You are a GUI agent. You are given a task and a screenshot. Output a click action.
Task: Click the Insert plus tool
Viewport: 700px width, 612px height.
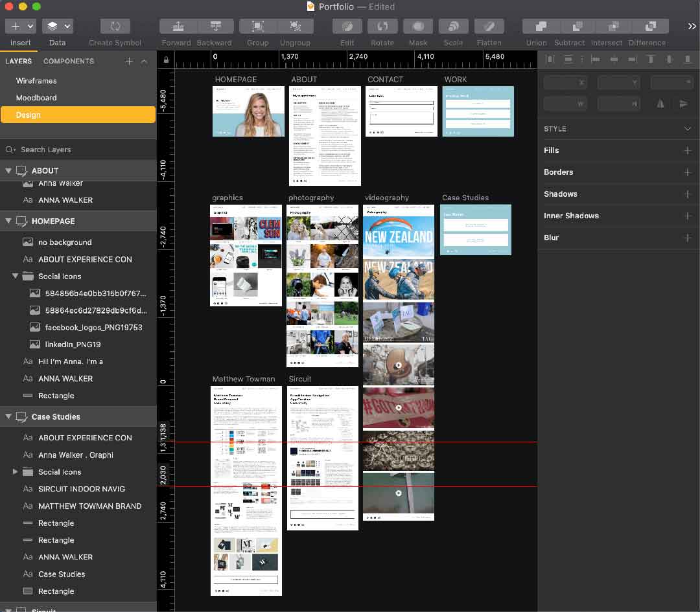20,26
